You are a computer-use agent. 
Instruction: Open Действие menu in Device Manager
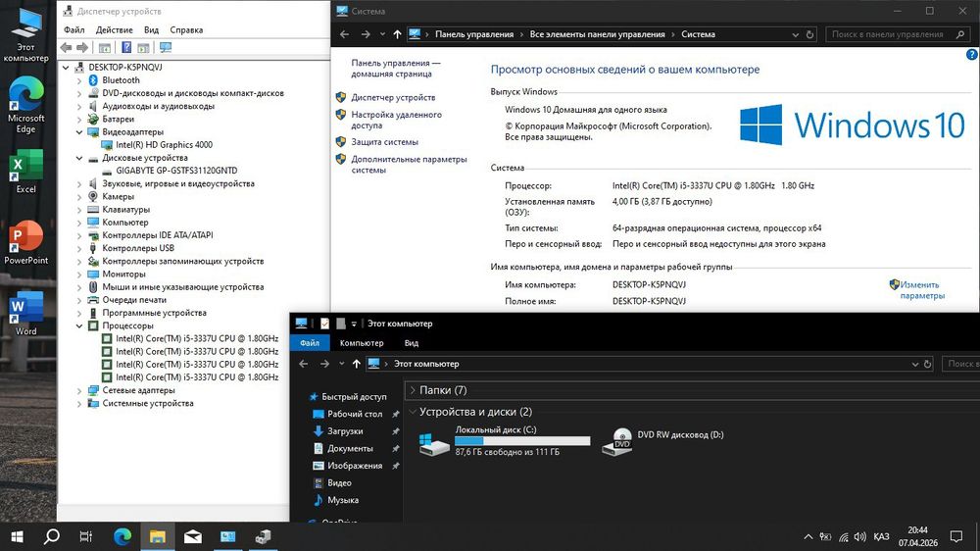point(114,30)
